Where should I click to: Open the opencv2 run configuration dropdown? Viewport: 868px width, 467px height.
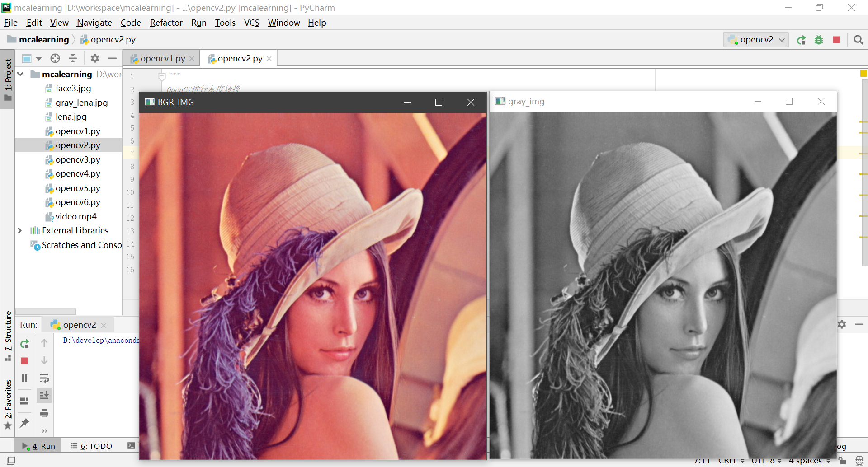[x=756, y=40]
